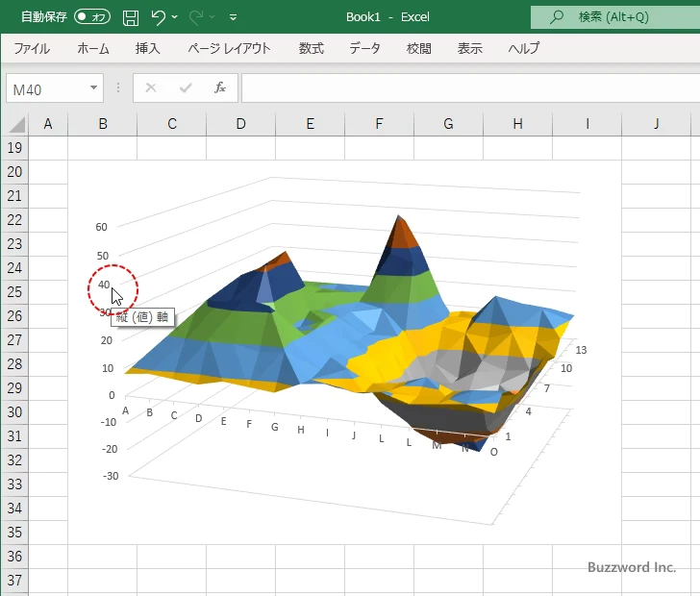700x596 pixels.
Task: Open the Undo history dropdown arrow
Action: (175, 17)
